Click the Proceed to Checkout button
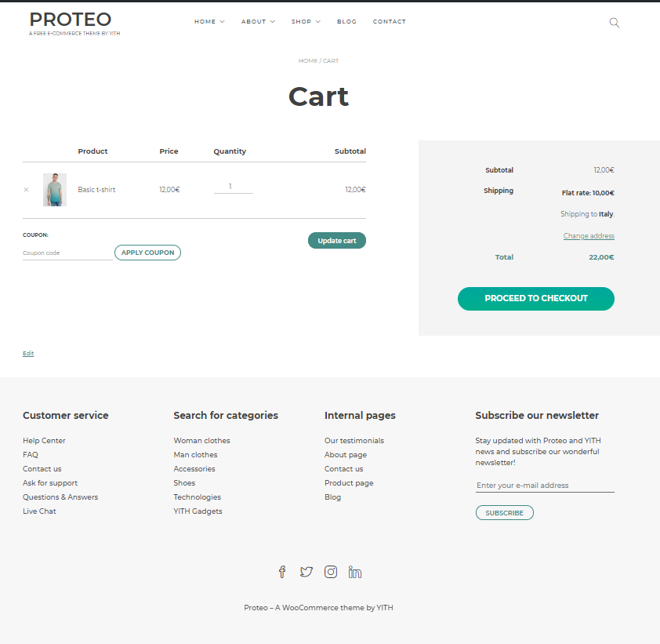This screenshot has height=644, width=660. (x=536, y=299)
